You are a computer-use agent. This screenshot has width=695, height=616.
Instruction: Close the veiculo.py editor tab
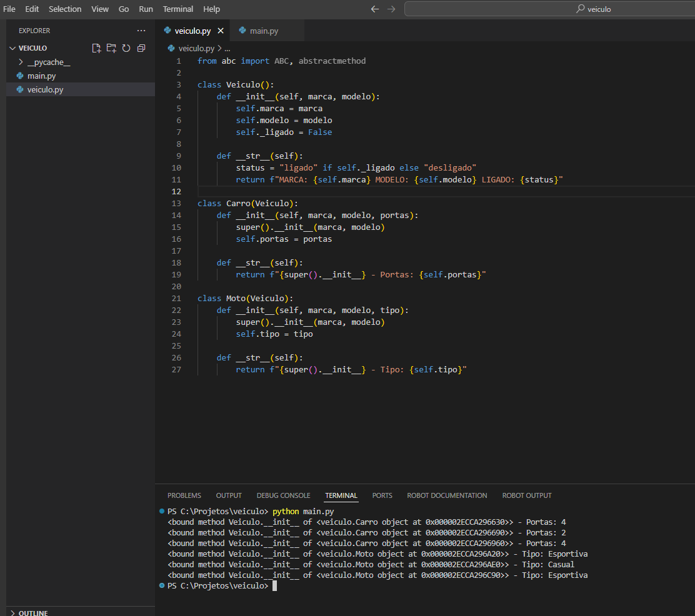pos(221,31)
